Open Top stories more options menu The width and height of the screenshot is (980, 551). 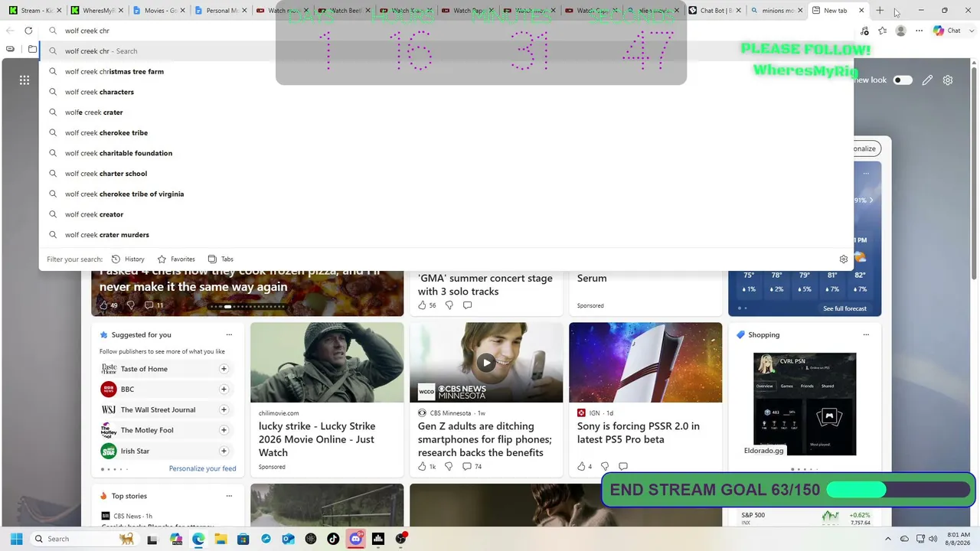(229, 496)
